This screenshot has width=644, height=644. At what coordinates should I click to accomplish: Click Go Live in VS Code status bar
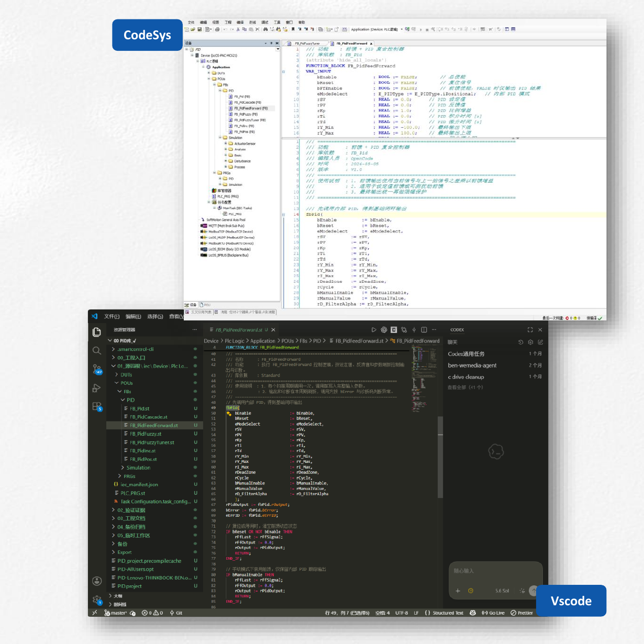(x=493, y=613)
